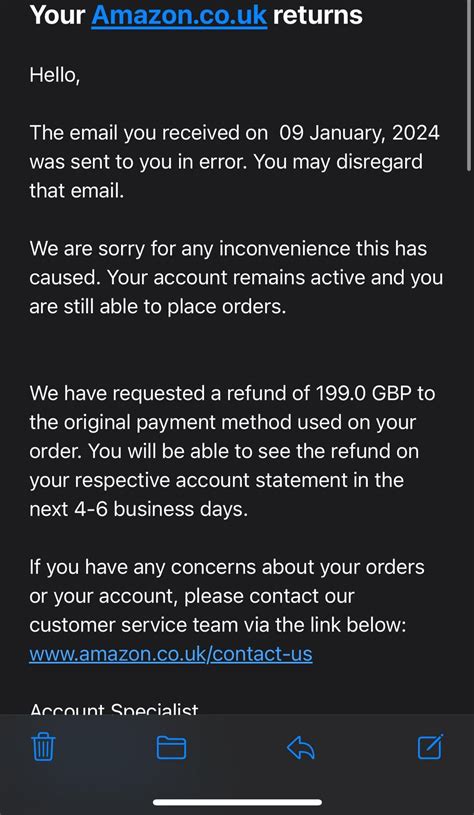This screenshot has height=815, width=474.
Task: Open the Amazon.co.uk link in the heading
Action: tap(179, 15)
